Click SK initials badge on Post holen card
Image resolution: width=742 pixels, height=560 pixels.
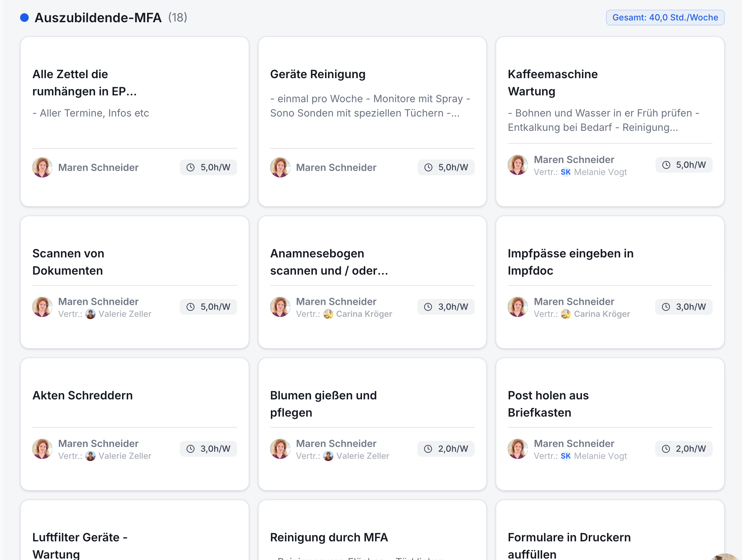tap(565, 456)
